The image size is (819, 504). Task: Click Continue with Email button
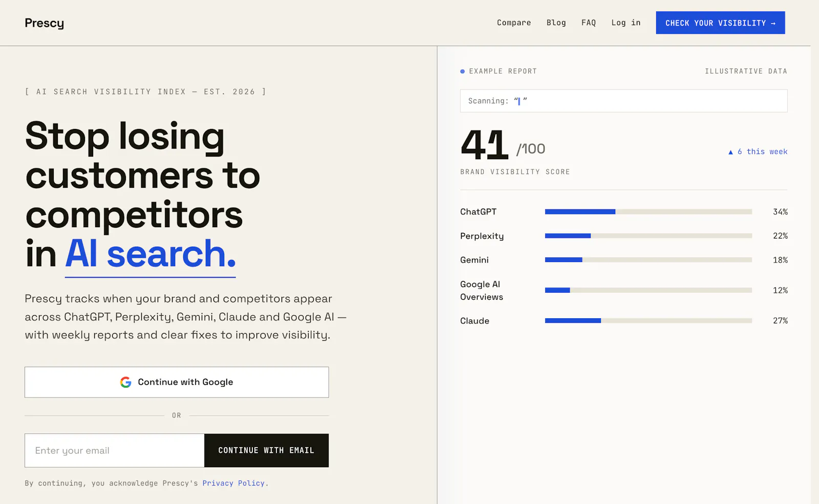tap(266, 450)
